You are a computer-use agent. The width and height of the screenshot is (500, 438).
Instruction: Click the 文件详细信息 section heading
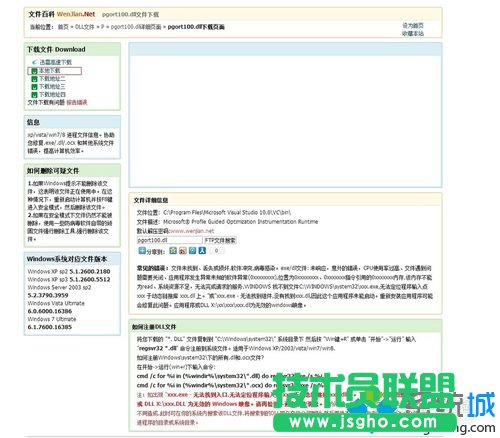(x=151, y=200)
